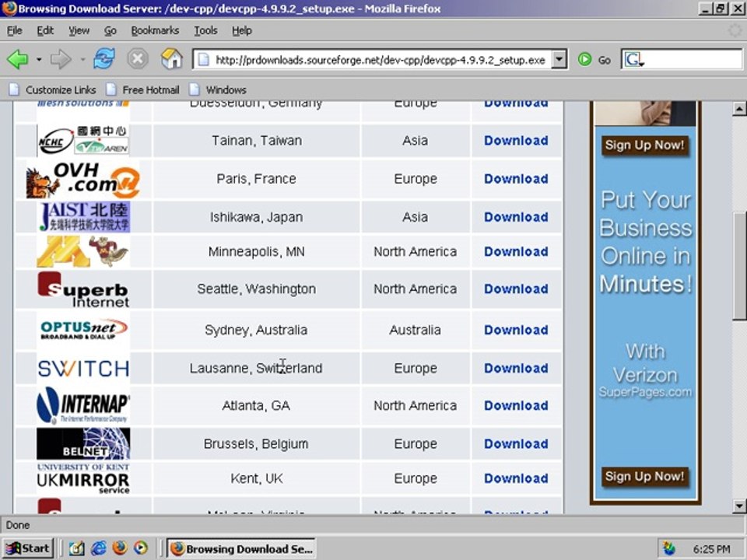Viewport: 747px width, 560px height.
Task: Open the View menu
Action: click(79, 30)
